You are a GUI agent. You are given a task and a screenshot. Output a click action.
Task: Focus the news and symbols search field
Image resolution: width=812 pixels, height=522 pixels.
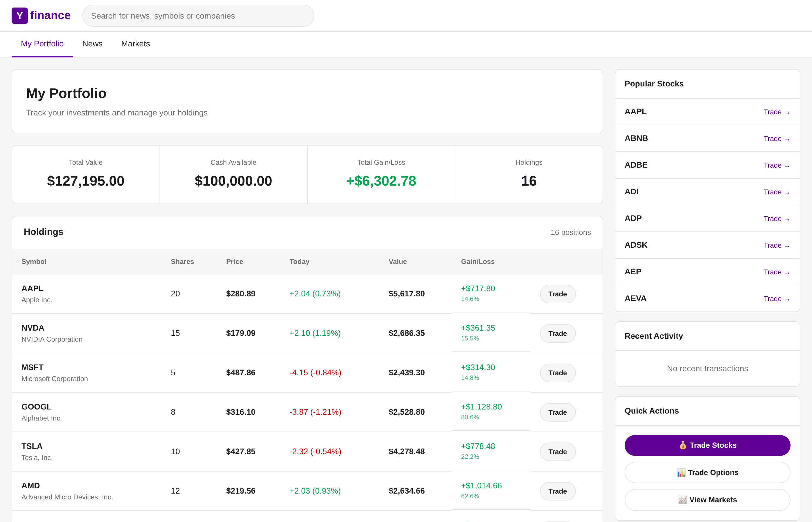click(198, 16)
